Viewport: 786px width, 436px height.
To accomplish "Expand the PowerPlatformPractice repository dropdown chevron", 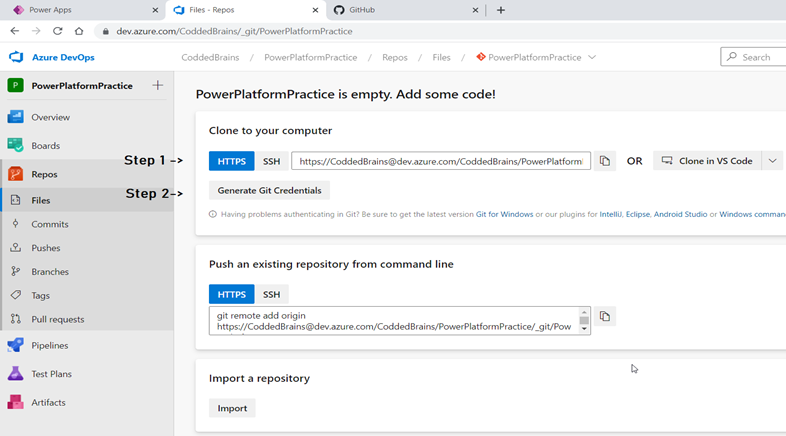I will point(592,57).
